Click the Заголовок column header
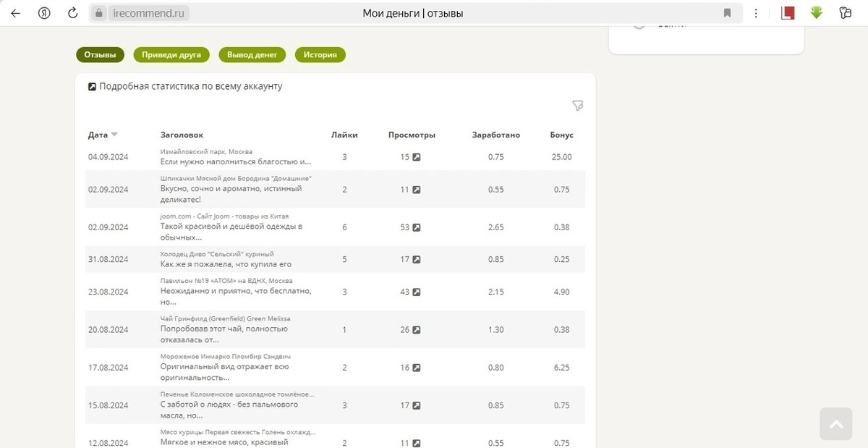This screenshot has width=868, height=448. [182, 135]
